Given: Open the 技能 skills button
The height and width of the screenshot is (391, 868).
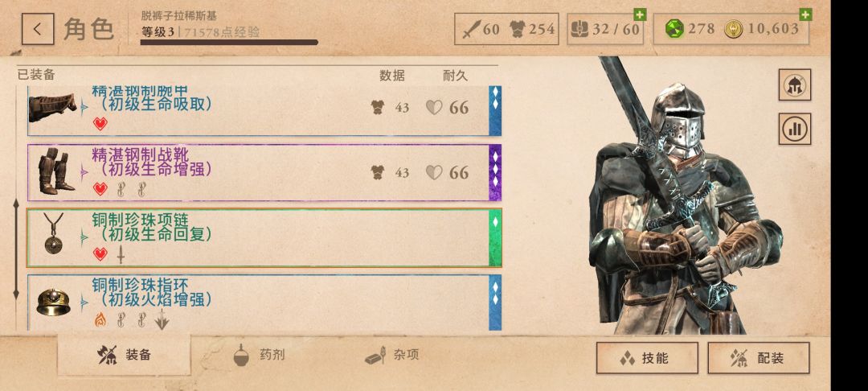Looking at the screenshot, I should 647,358.
